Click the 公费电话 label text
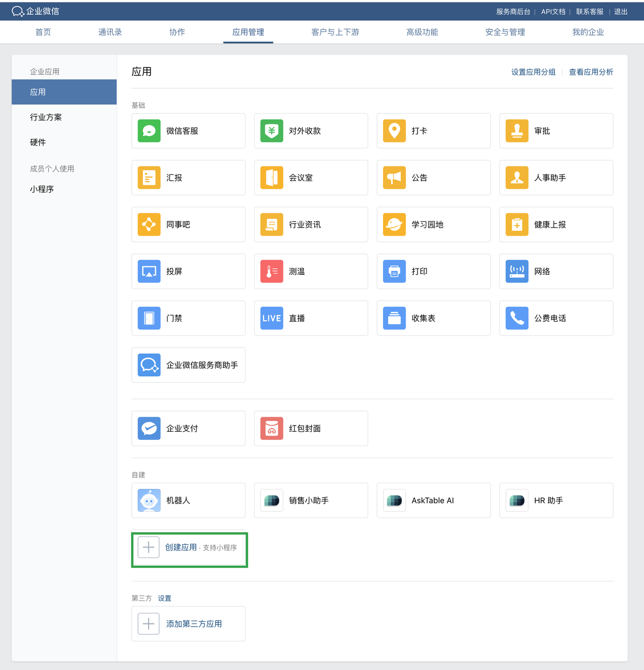This screenshot has width=644, height=670. [x=550, y=318]
